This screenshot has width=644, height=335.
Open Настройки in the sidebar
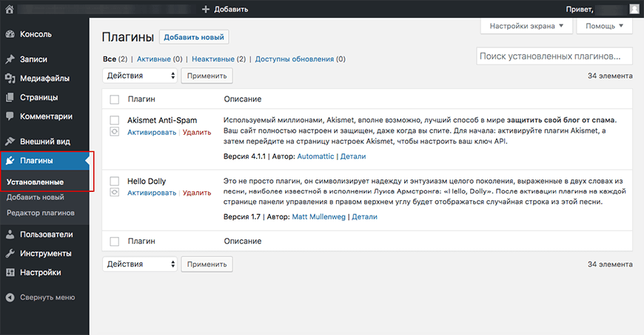pos(40,273)
